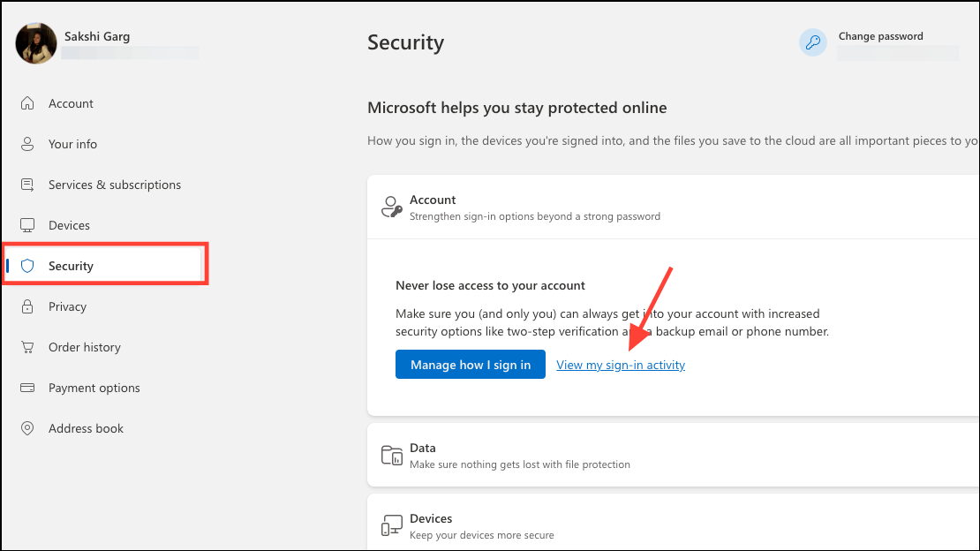Click the Order history cart icon
This screenshot has height=551, width=980.
pos(28,347)
